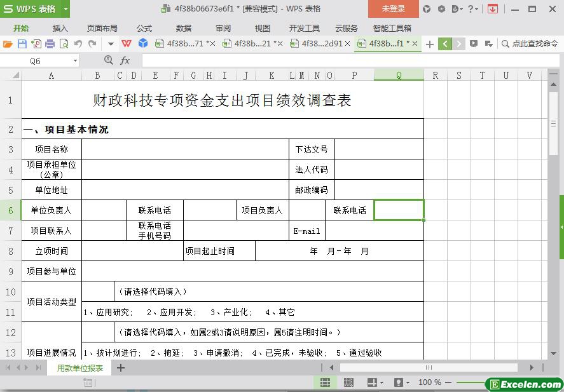Toggle the eye protection mode button
Screen dimensions: 564x392
(x=398, y=382)
